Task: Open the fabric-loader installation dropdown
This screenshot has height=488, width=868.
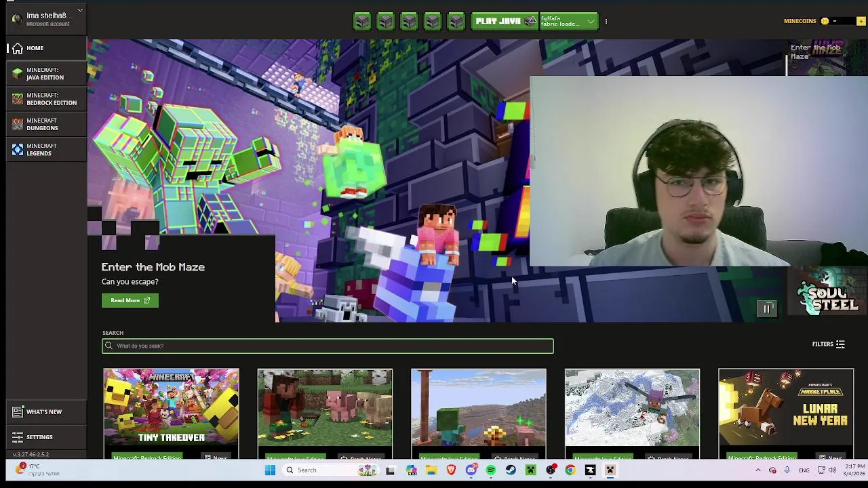Action: 569,22
